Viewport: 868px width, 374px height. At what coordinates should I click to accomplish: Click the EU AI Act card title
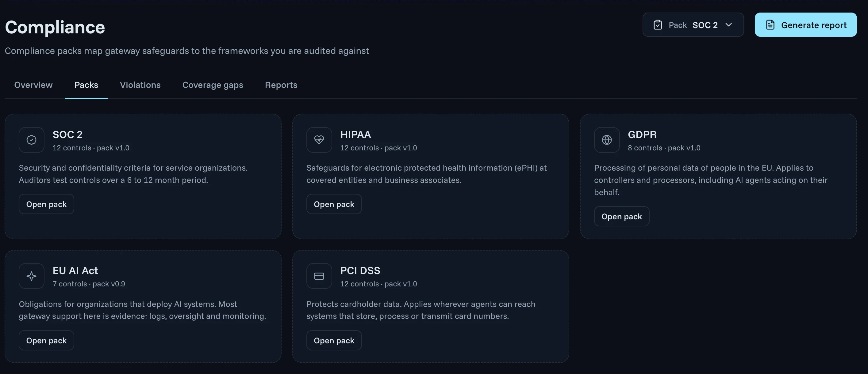click(75, 270)
